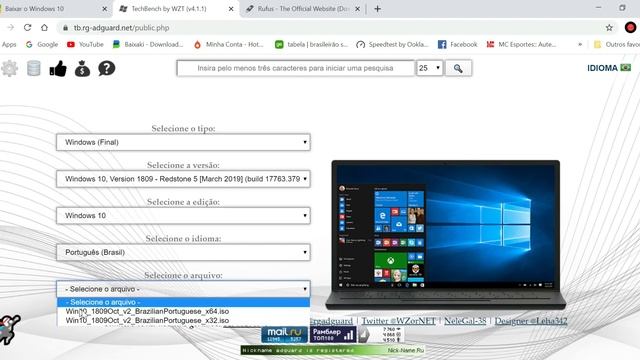This screenshot has width=640, height=360.
Task: Open the donate money bag icon
Action: [x=82, y=68]
